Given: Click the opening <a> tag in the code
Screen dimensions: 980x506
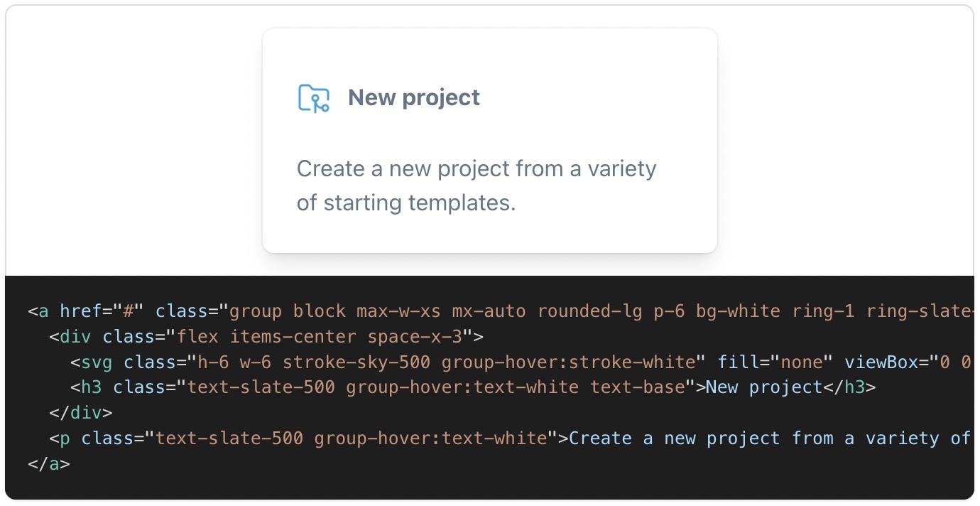Looking at the screenshot, I should coord(38,311).
